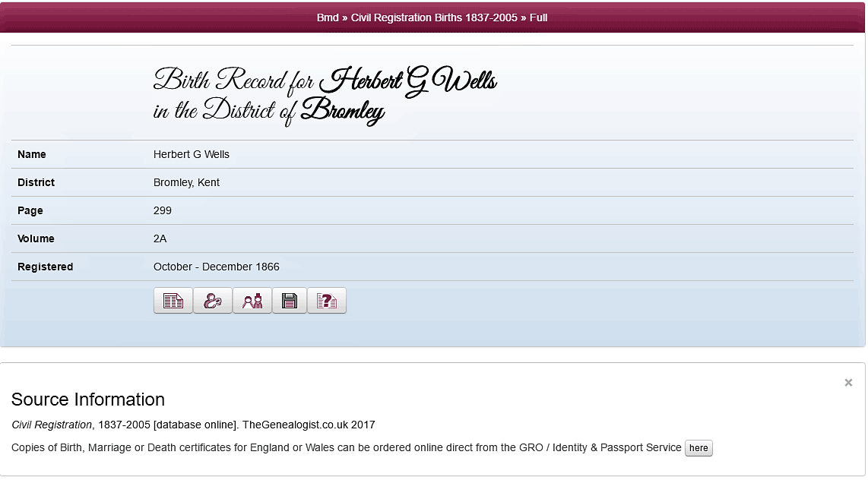Open the original record page image icon
Screen dimensions: 868x480
click(x=173, y=301)
